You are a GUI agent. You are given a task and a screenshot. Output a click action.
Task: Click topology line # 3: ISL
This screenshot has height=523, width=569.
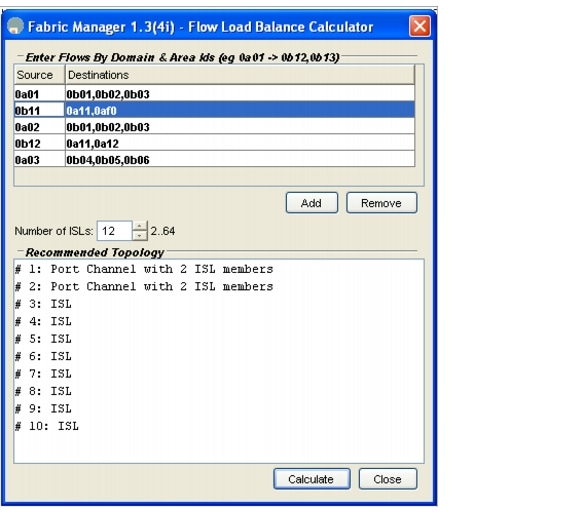[x=43, y=304]
